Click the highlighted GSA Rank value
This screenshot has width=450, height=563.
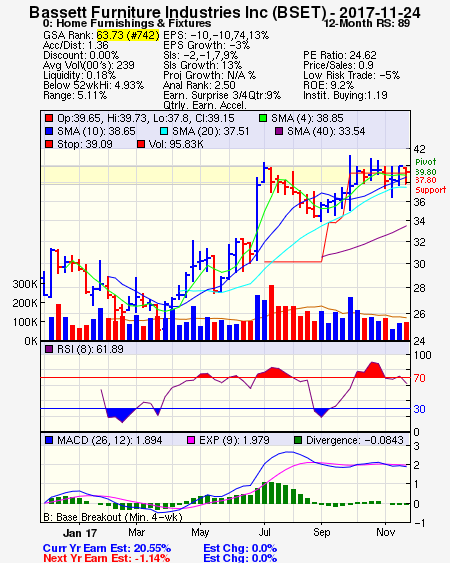coord(128,35)
